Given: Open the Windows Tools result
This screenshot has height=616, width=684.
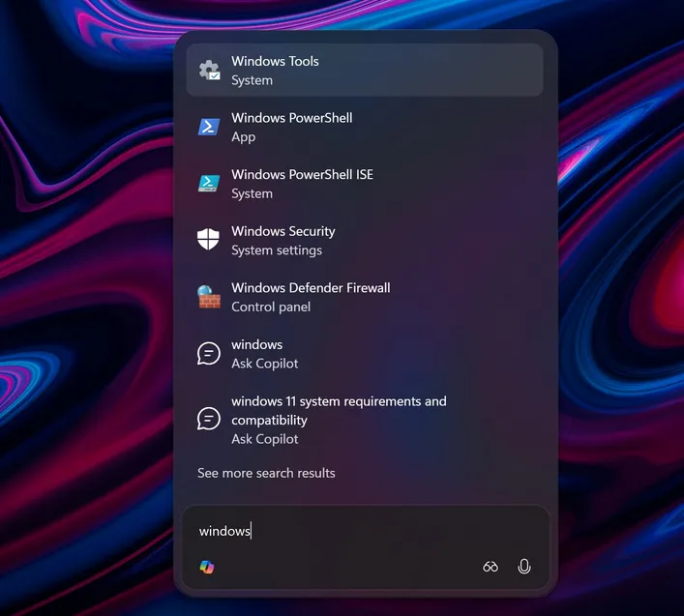Looking at the screenshot, I should click(365, 71).
